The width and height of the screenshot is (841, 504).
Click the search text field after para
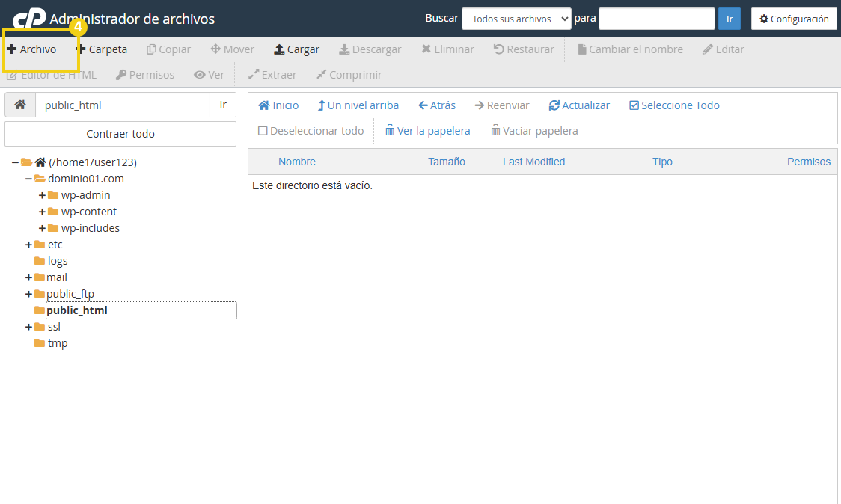pyautogui.click(x=656, y=19)
